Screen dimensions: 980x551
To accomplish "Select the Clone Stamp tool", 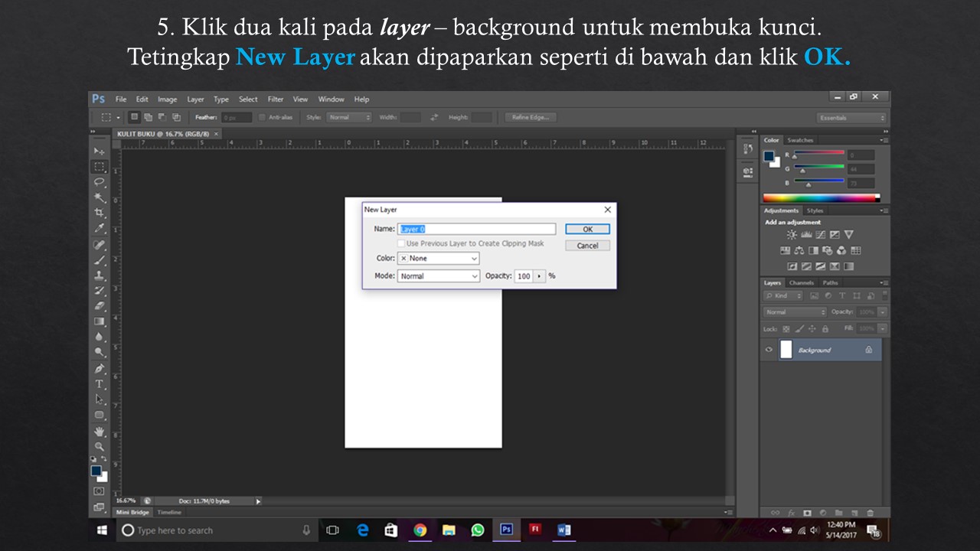I will pyautogui.click(x=99, y=275).
